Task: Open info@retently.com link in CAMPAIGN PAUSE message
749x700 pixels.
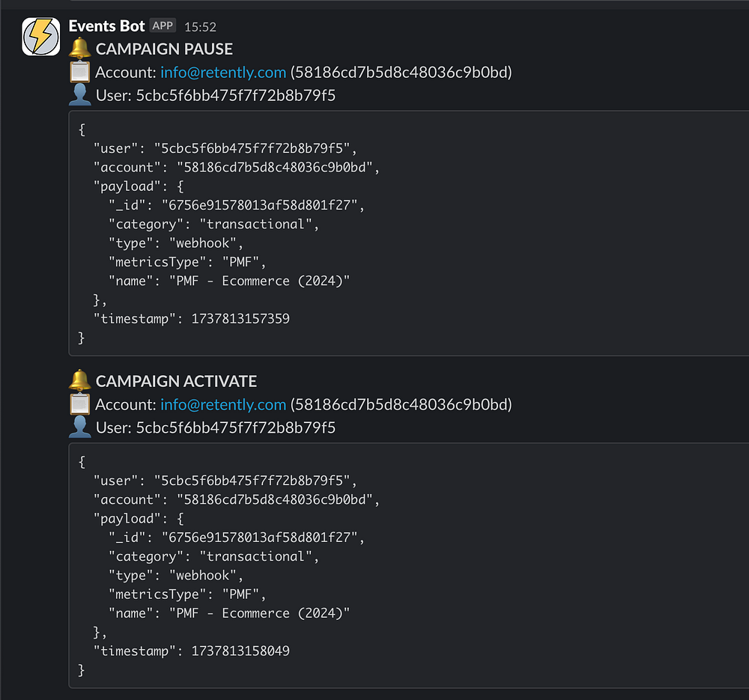Action: click(x=223, y=73)
